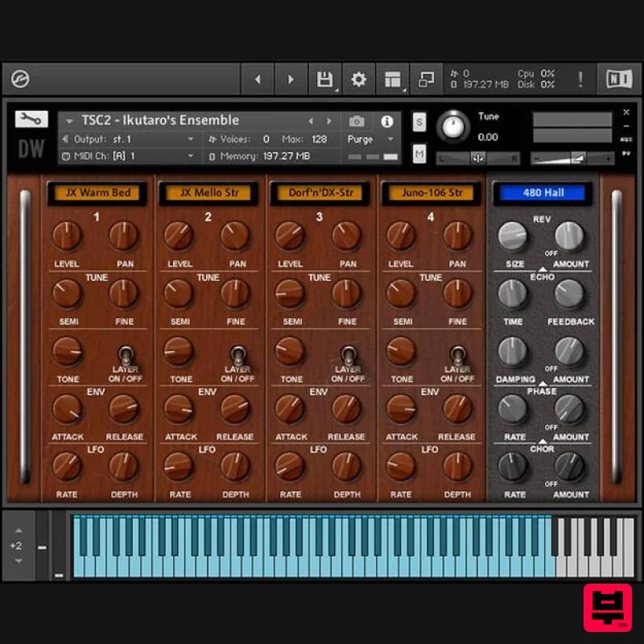
Task: Click the workspace view icon in the toolbar
Action: point(392,79)
